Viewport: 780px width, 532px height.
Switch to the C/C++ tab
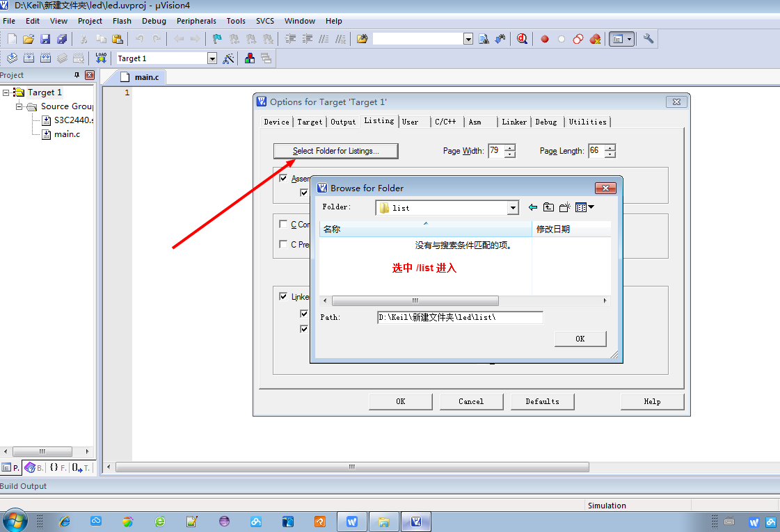click(445, 122)
